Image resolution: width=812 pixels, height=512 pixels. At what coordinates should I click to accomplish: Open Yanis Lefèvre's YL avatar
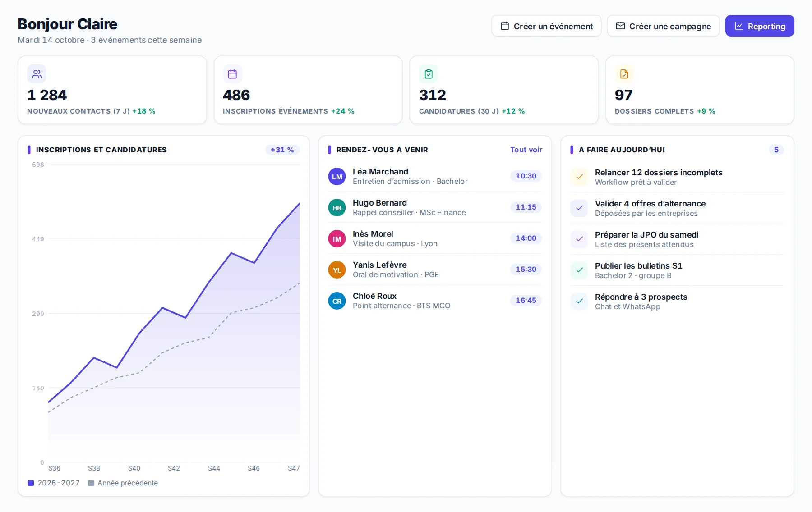pyautogui.click(x=337, y=270)
